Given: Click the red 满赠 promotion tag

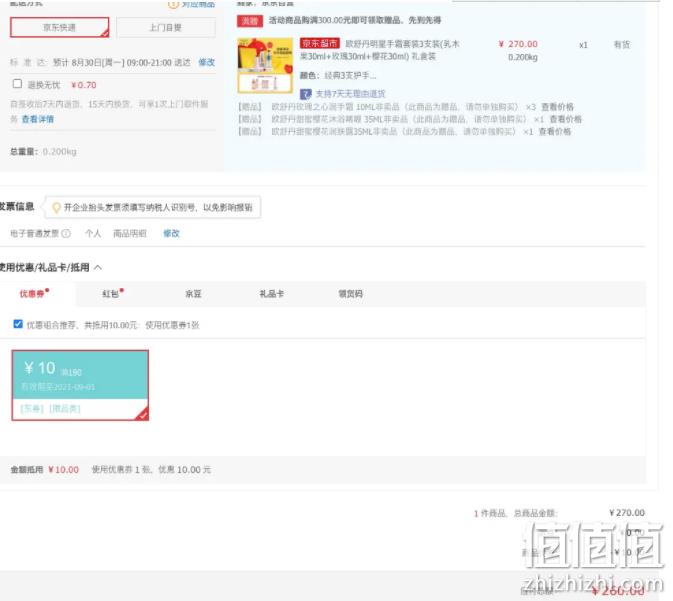Looking at the screenshot, I should click(x=250, y=21).
